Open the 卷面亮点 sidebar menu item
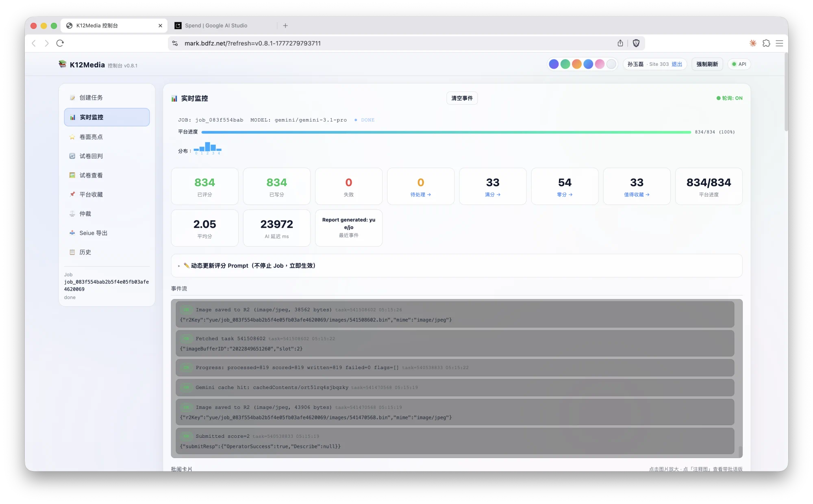The width and height of the screenshot is (813, 504). [91, 137]
